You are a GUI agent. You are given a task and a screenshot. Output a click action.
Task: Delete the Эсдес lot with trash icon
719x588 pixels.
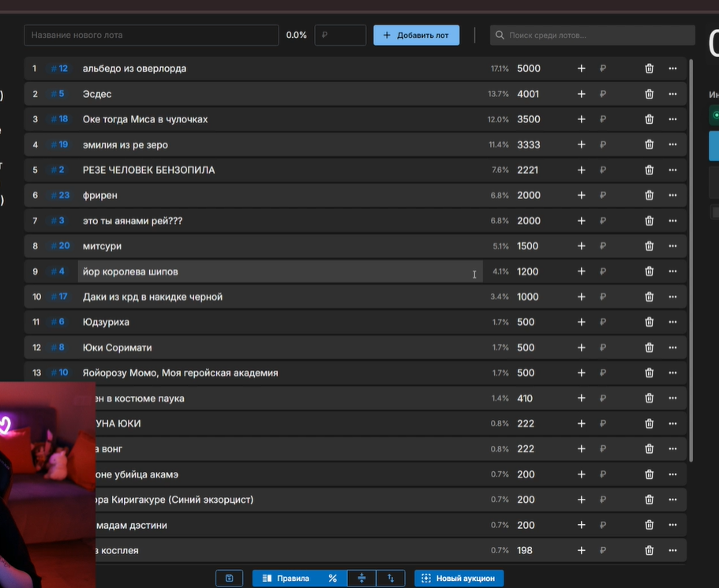(649, 94)
